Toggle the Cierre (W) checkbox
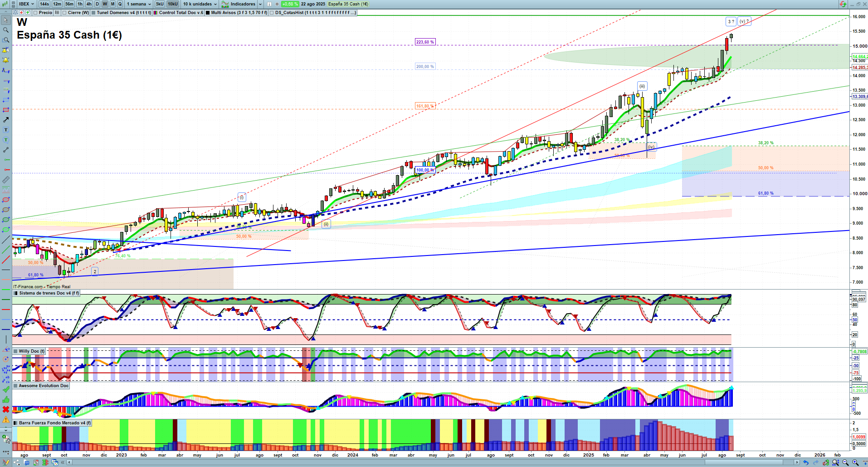This screenshot has height=467, width=868. [64, 13]
